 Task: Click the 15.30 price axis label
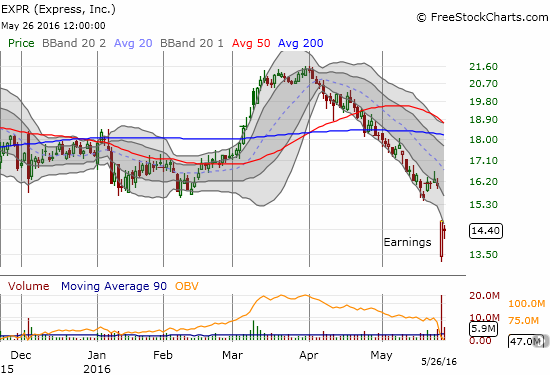(x=483, y=205)
